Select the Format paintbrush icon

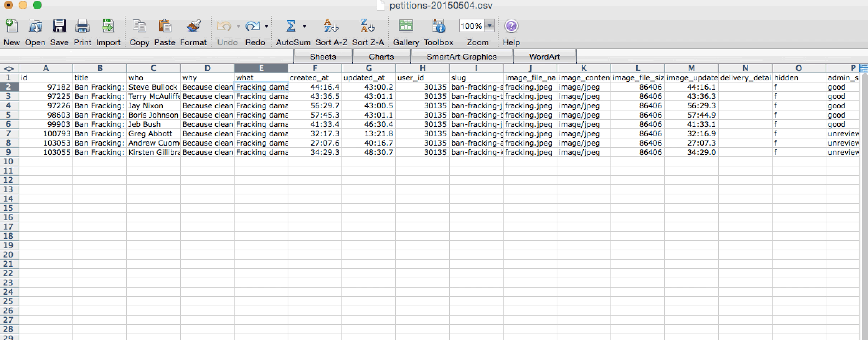tap(193, 26)
